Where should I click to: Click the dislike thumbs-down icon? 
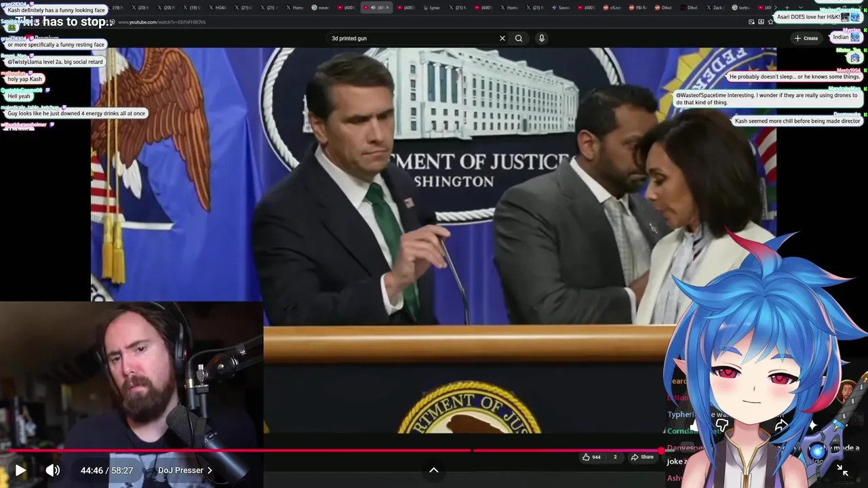coord(722,425)
